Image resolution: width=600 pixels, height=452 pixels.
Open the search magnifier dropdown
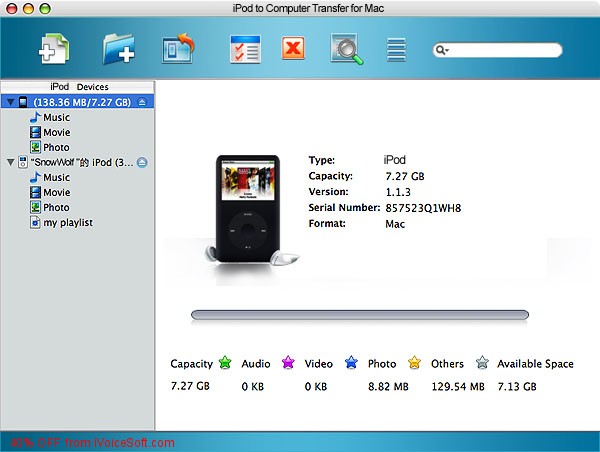(442, 50)
